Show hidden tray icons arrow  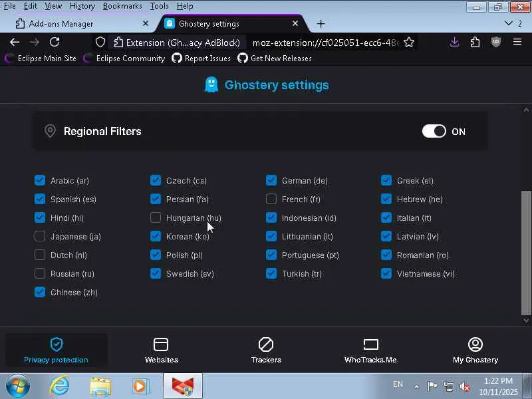[417, 386]
